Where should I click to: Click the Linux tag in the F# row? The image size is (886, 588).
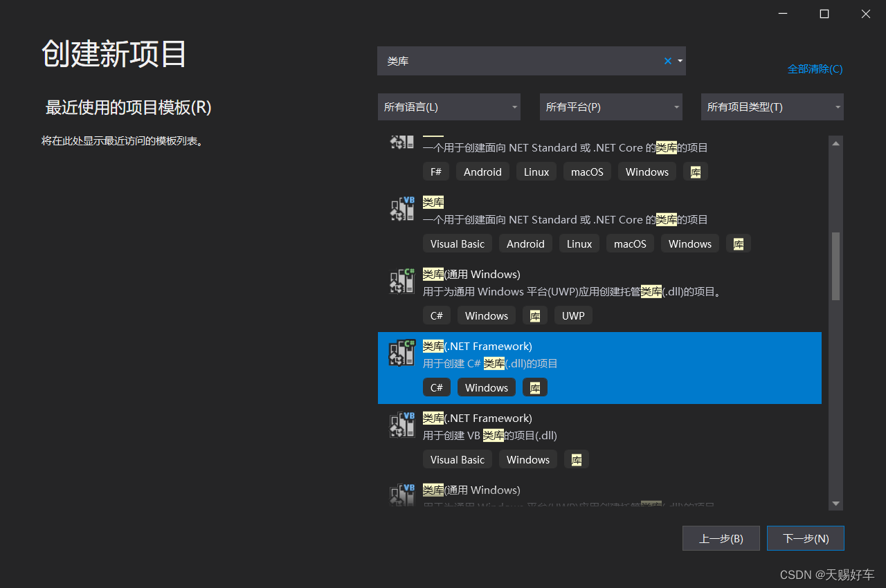coord(536,172)
